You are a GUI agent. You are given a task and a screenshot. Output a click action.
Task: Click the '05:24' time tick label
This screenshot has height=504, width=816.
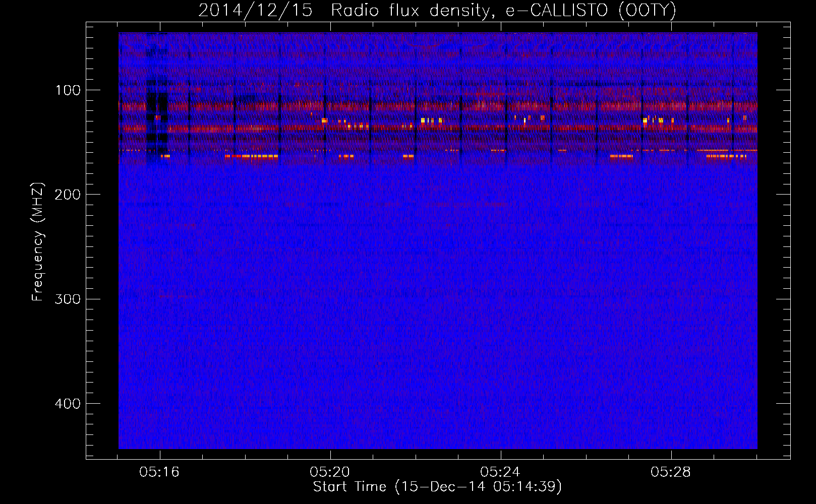[x=500, y=472]
